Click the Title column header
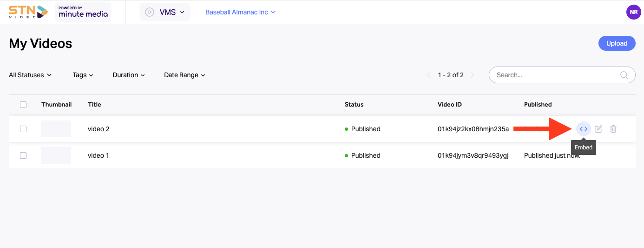The image size is (644, 248). pos(94,105)
